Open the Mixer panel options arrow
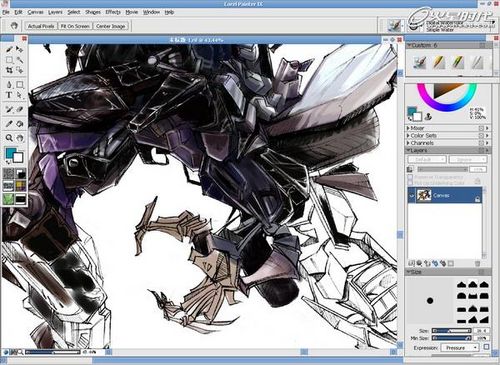 487,128
